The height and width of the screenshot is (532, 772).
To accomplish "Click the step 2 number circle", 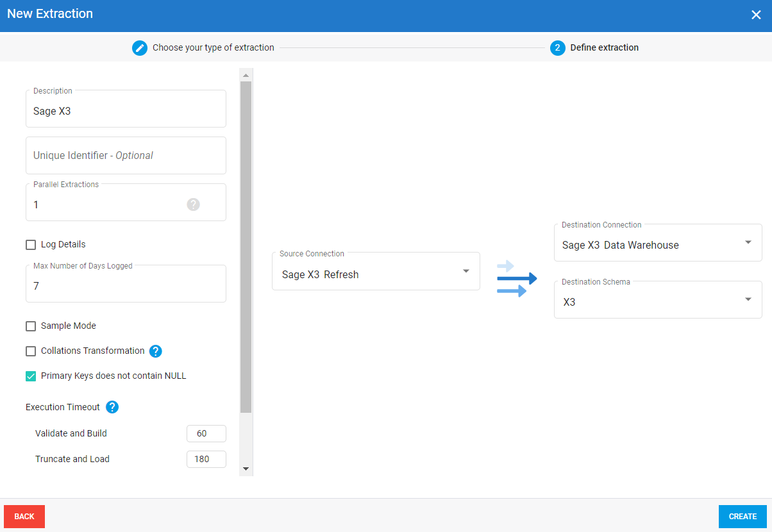I will (557, 48).
